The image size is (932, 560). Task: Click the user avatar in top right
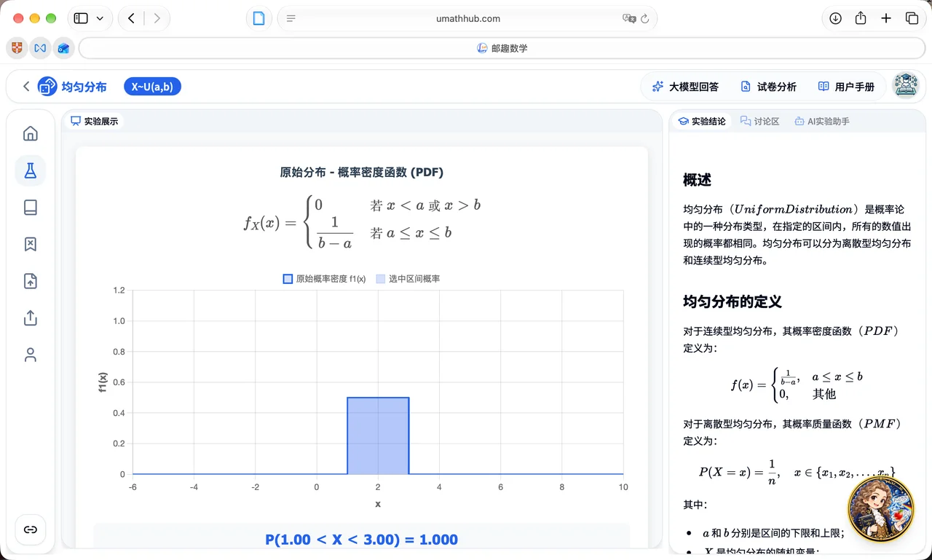[906, 86]
